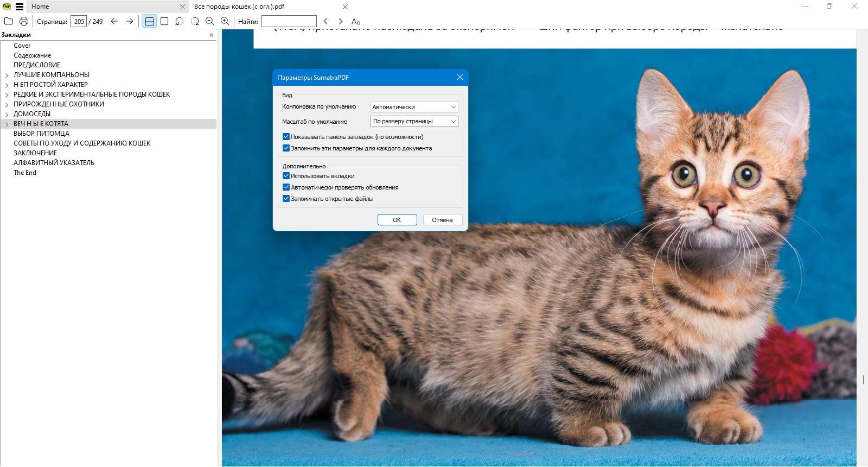This screenshot has width=868, height=467.
Task: Toggle 'Показывать панель закладок' checkbox
Action: tap(286, 137)
